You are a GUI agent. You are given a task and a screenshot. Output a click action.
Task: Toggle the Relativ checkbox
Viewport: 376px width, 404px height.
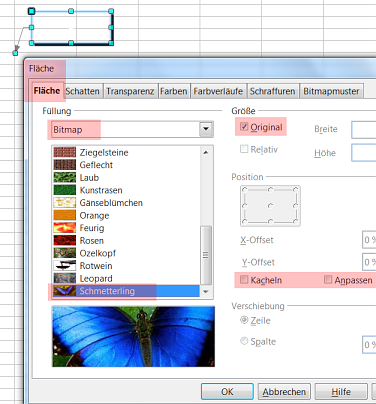click(244, 149)
